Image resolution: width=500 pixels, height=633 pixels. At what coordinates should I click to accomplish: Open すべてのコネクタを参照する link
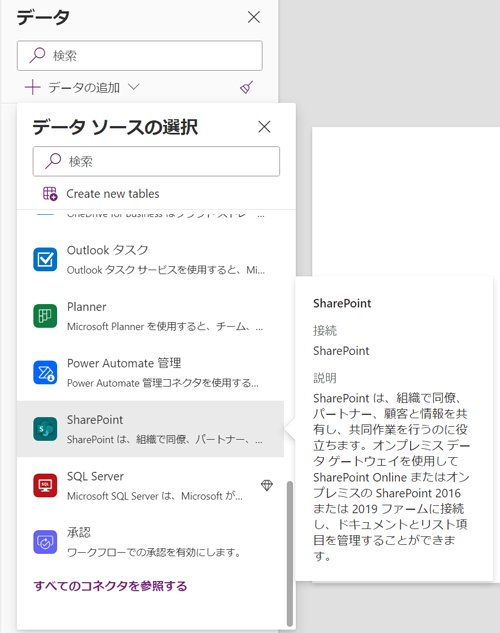[110, 586]
